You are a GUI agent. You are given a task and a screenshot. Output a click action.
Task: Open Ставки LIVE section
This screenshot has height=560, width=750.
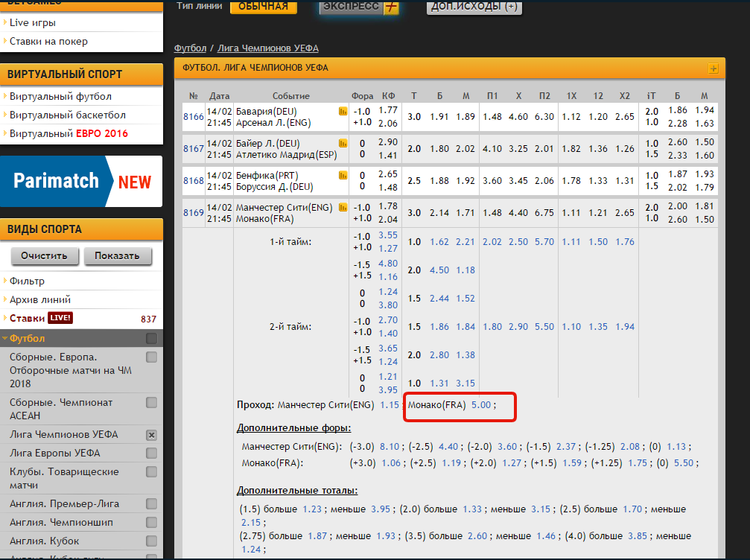pos(41,319)
